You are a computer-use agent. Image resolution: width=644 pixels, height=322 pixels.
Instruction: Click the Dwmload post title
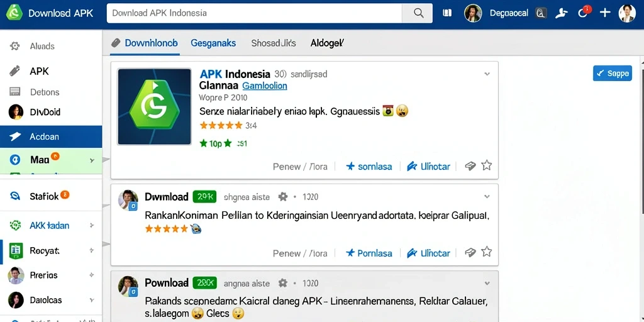pyautogui.click(x=167, y=197)
